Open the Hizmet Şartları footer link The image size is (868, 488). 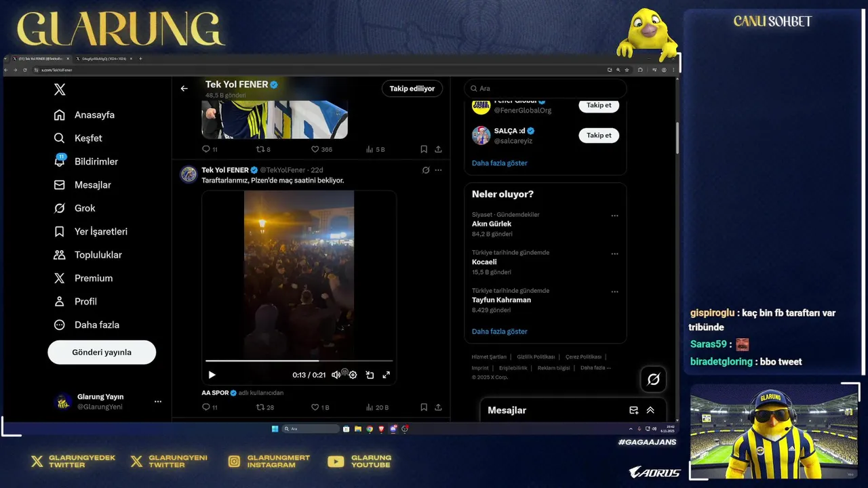[489, 357]
